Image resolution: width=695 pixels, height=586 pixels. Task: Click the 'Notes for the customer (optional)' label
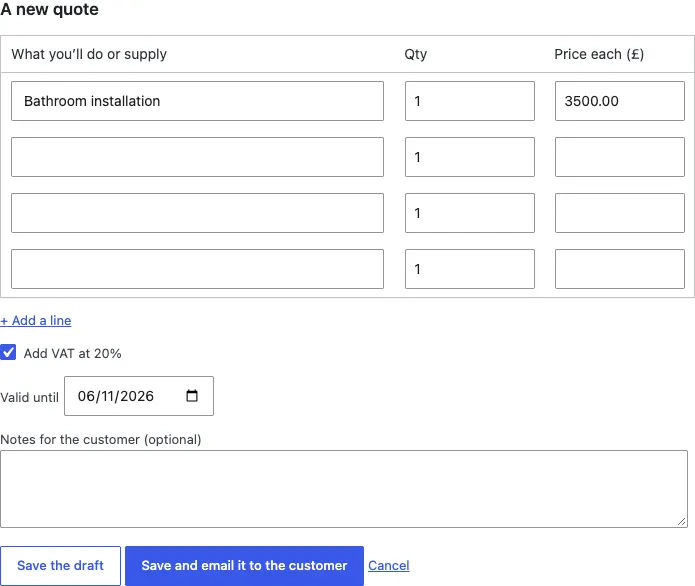(x=101, y=439)
